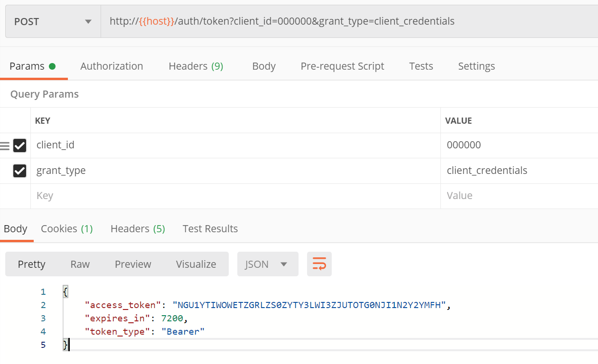The height and width of the screenshot is (364, 598).
Task: Open the request Settings tab
Action: [x=476, y=66]
